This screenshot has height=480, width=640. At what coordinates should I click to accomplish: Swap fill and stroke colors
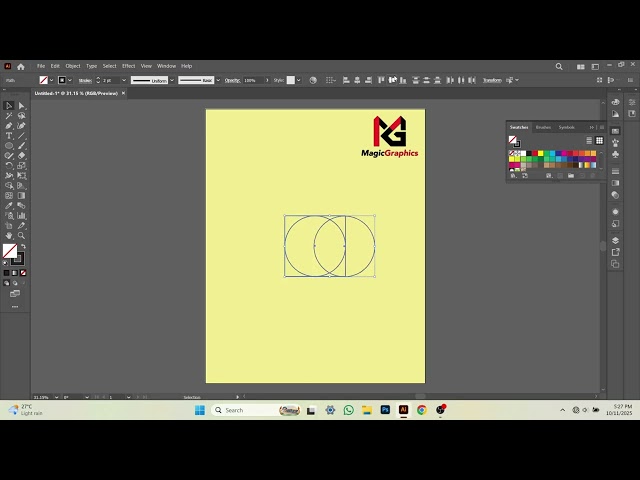23,247
